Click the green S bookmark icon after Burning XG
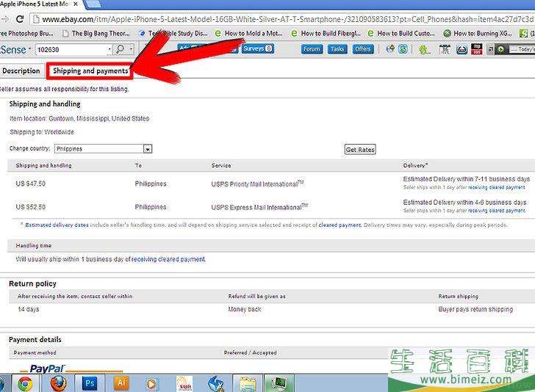 pos(523,34)
